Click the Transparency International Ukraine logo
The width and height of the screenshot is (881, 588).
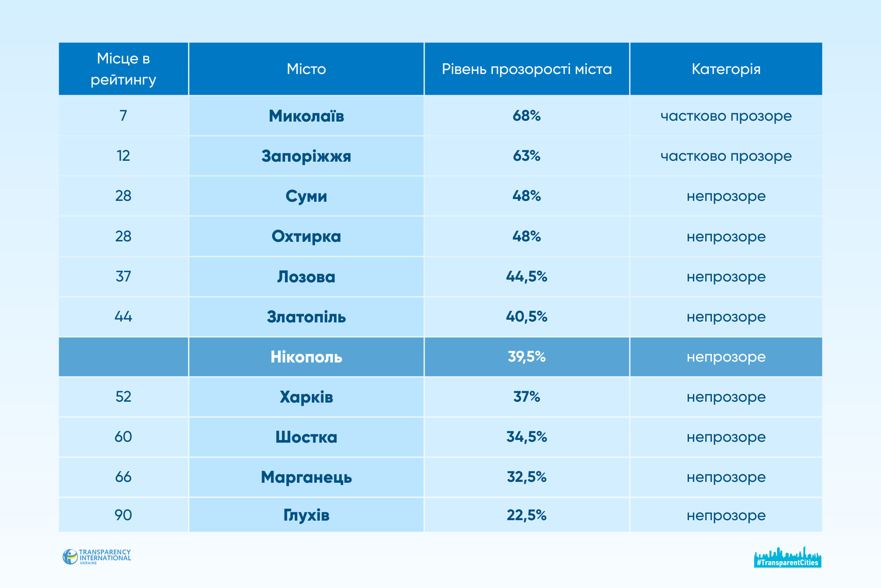click(x=97, y=557)
